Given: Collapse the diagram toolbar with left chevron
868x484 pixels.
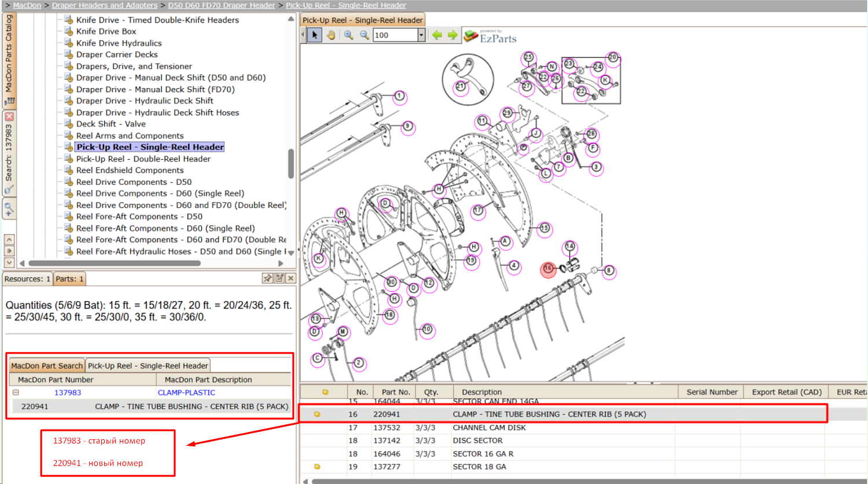Looking at the screenshot, I should tap(303, 35).
